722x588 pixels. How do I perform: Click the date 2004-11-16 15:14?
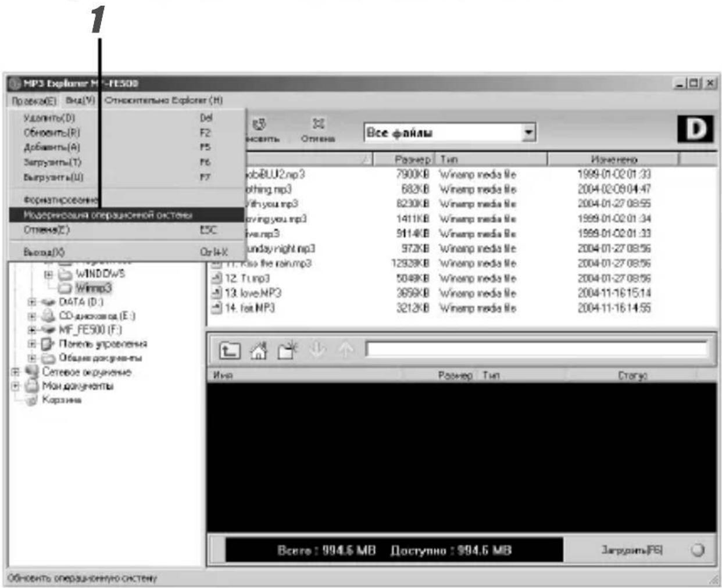point(614,293)
